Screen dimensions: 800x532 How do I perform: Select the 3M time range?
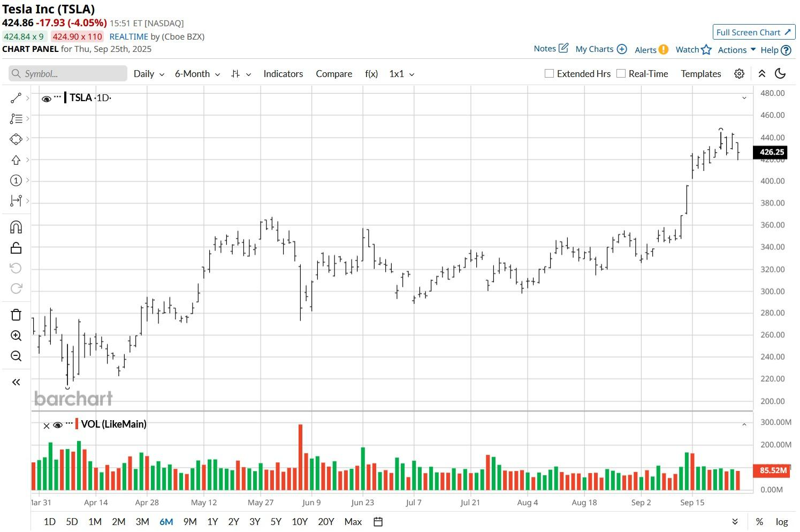click(x=142, y=522)
